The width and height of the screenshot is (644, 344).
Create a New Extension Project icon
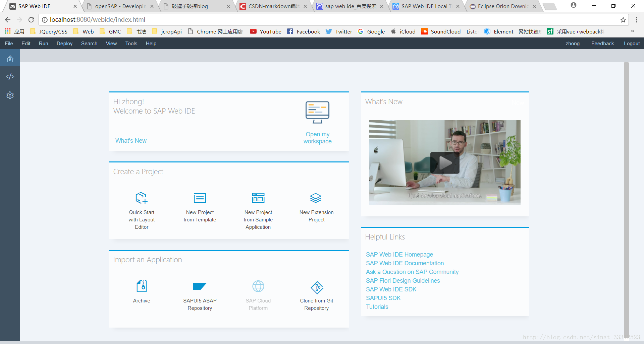click(316, 198)
